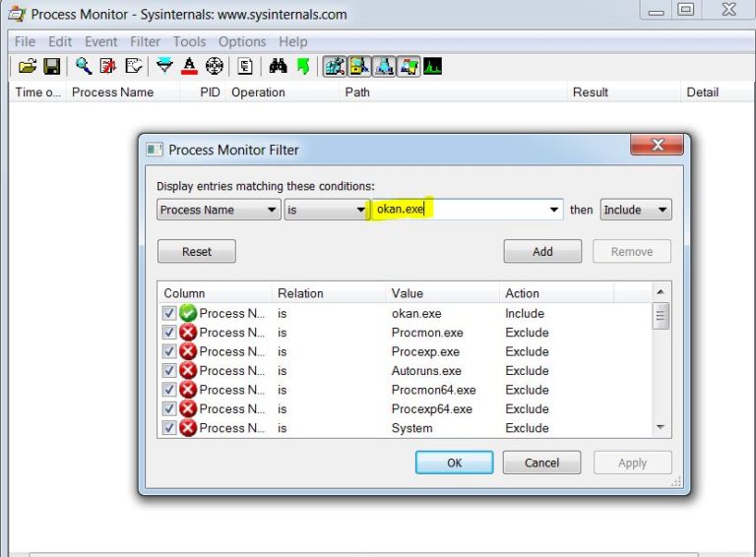The image size is (756, 557).
Task: Click the Highlight toolbar icon
Action: point(189,67)
